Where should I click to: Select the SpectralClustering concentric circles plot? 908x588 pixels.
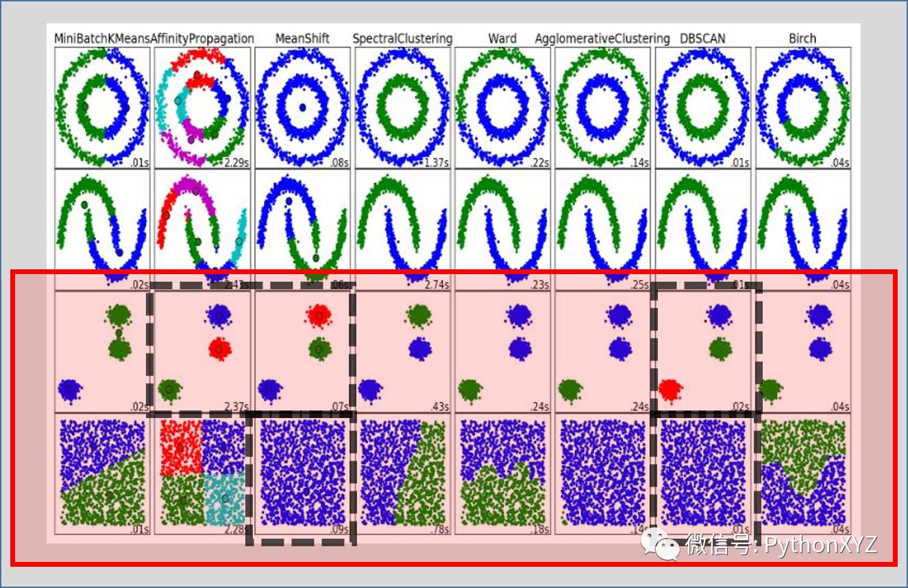pos(403,108)
